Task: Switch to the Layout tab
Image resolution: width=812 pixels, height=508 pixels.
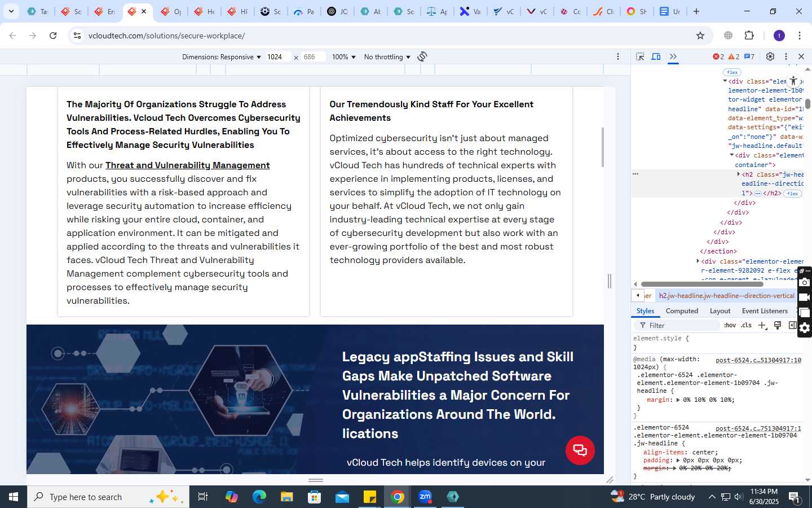Action: point(720,311)
